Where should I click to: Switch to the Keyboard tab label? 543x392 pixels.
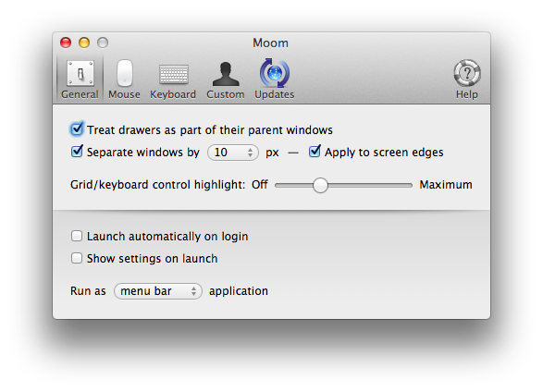click(x=173, y=94)
